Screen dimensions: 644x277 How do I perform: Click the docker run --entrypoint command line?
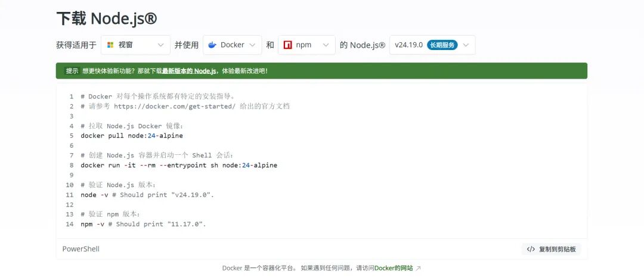tap(179, 166)
